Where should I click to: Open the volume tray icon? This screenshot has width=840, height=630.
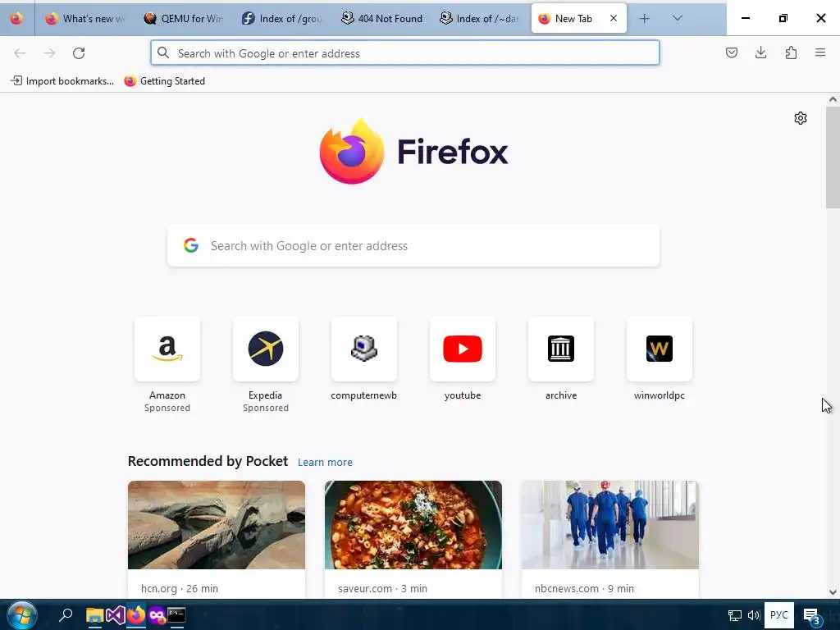point(754,615)
